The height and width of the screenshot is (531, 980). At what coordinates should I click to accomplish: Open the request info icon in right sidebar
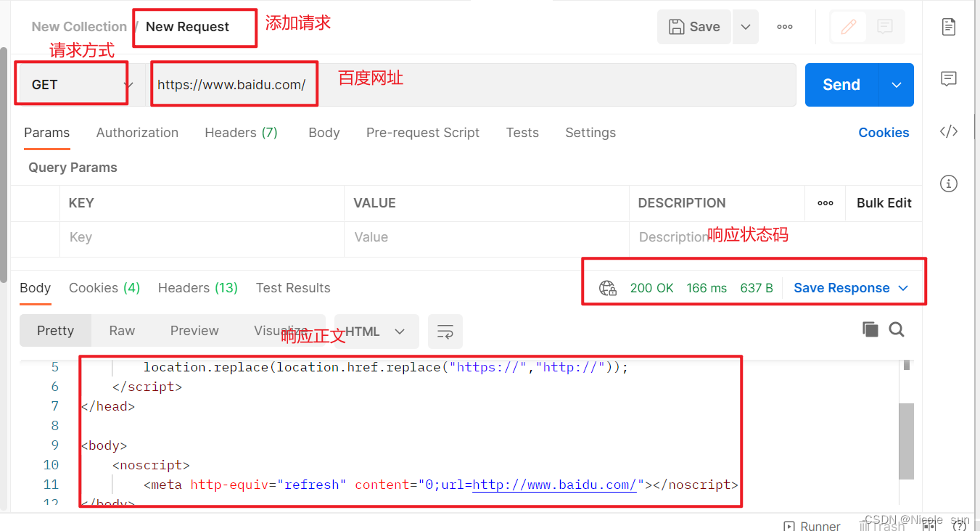tap(949, 184)
